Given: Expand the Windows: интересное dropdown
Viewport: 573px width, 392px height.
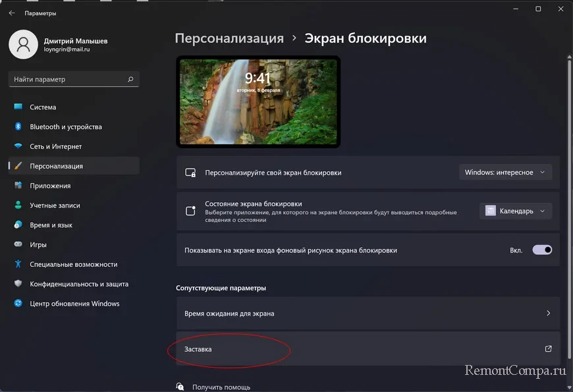Looking at the screenshot, I should tap(505, 173).
